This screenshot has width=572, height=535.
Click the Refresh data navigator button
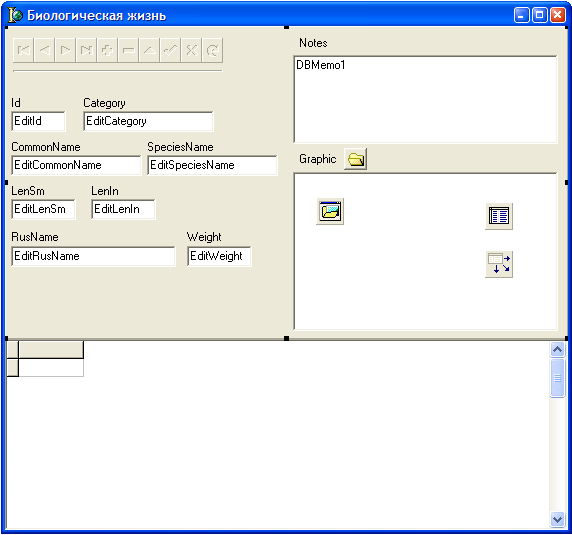pyautogui.click(x=212, y=50)
